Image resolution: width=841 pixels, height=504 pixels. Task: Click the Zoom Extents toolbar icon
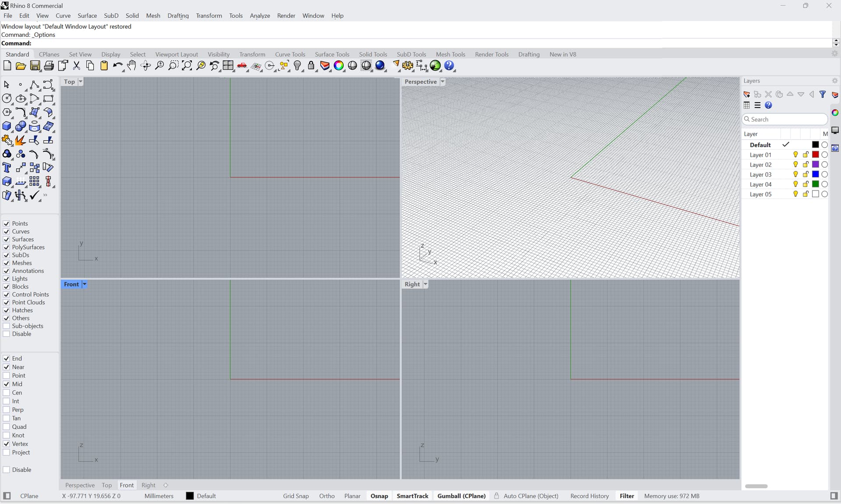coord(187,66)
